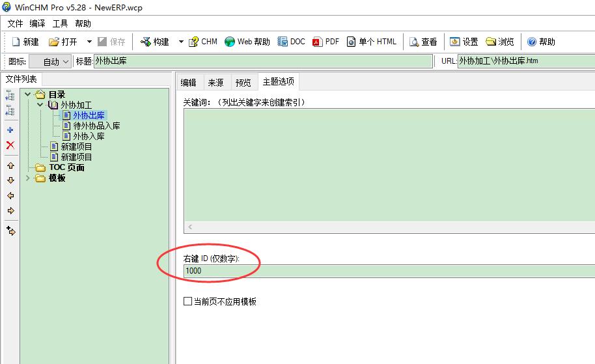Viewport: 595px width, 364px height.
Task: Open the 编译 menu
Action: point(37,23)
